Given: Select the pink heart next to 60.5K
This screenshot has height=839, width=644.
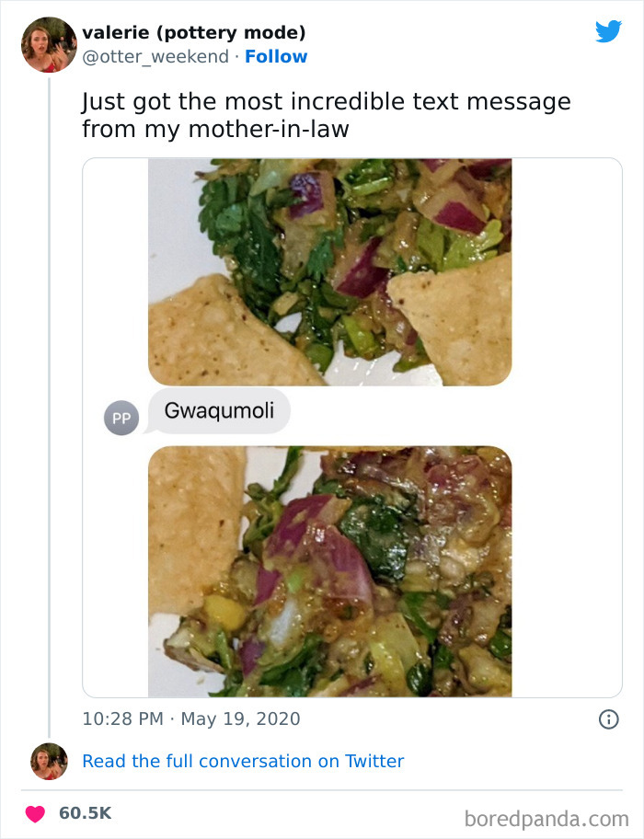Looking at the screenshot, I should pyautogui.click(x=35, y=813).
